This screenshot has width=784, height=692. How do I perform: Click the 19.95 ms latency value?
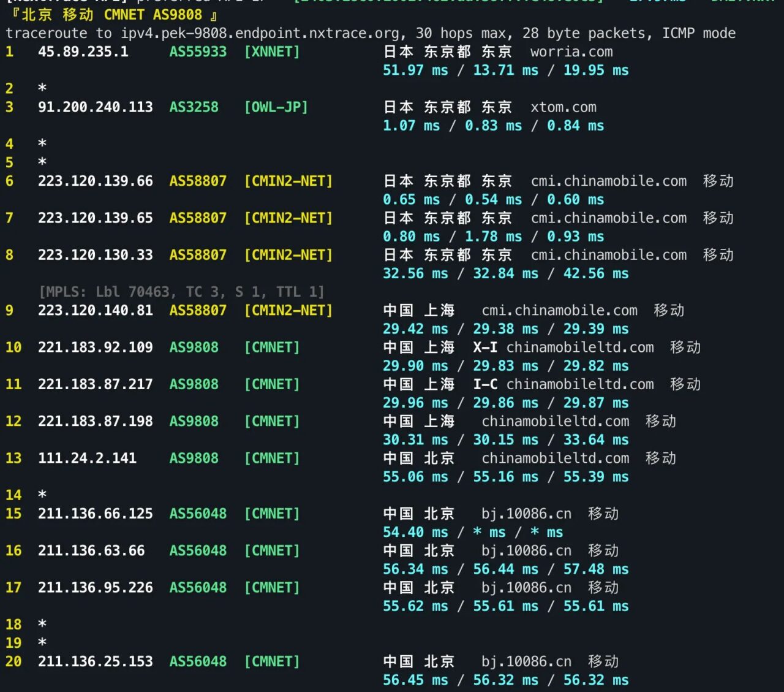point(596,70)
